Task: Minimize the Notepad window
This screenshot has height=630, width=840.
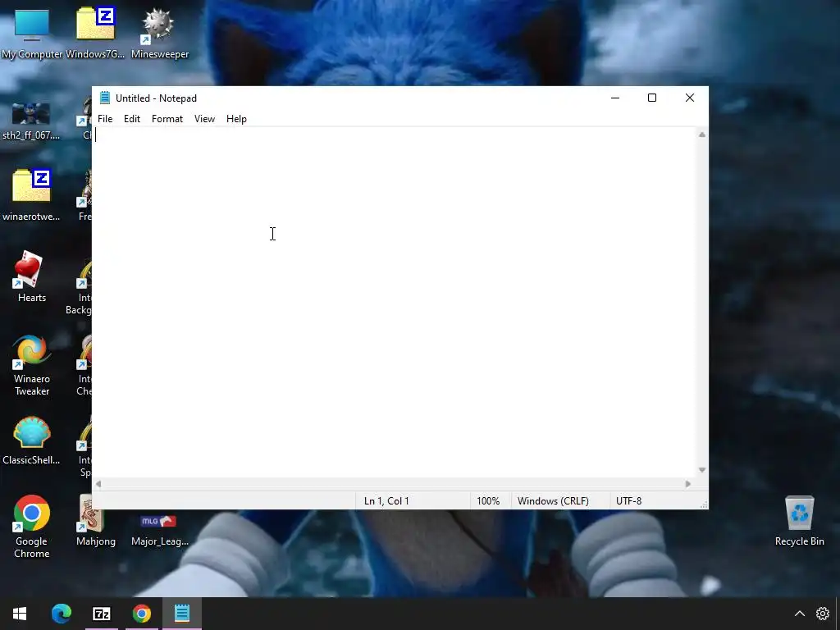Action: tap(615, 98)
